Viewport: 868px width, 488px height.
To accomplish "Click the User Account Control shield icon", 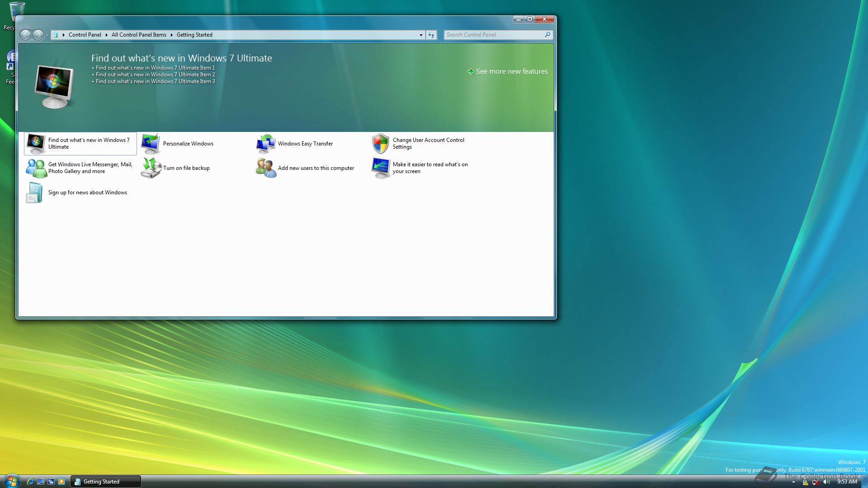I will point(380,144).
